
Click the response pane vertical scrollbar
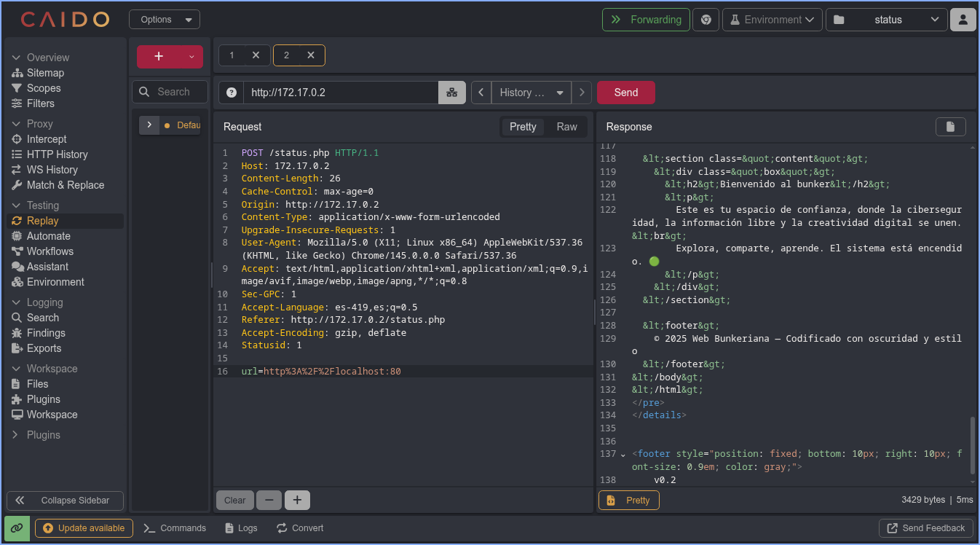pos(972,444)
